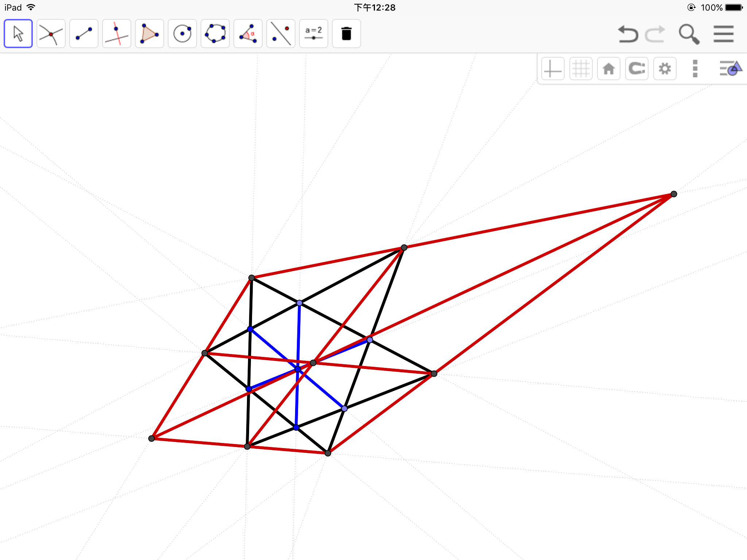Open the hamburger main menu
The height and width of the screenshot is (560, 747).
[724, 34]
